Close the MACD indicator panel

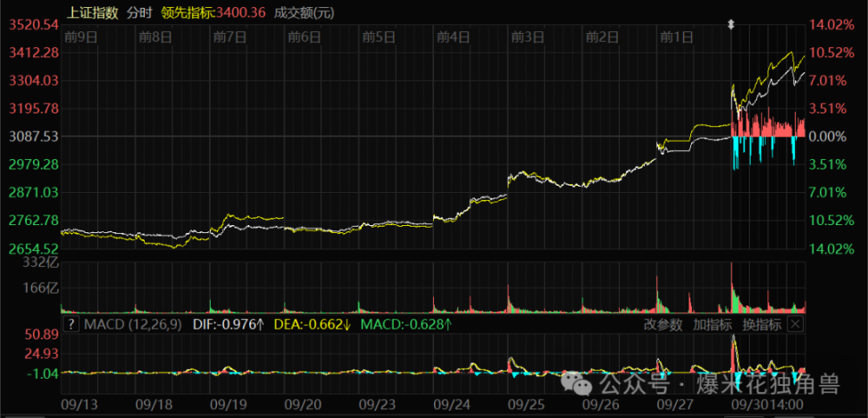(797, 324)
